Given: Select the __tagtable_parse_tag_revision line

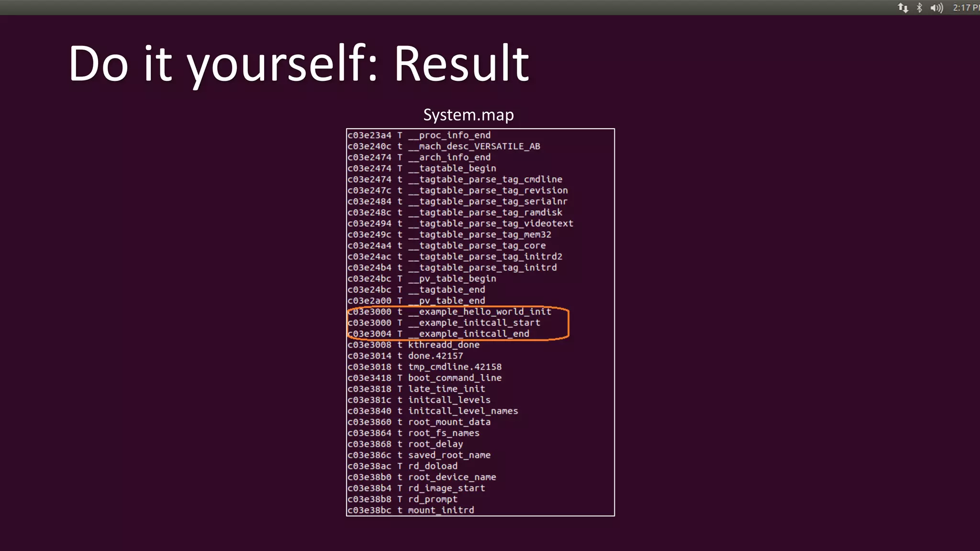Looking at the screenshot, I should [x=458, y=190].
